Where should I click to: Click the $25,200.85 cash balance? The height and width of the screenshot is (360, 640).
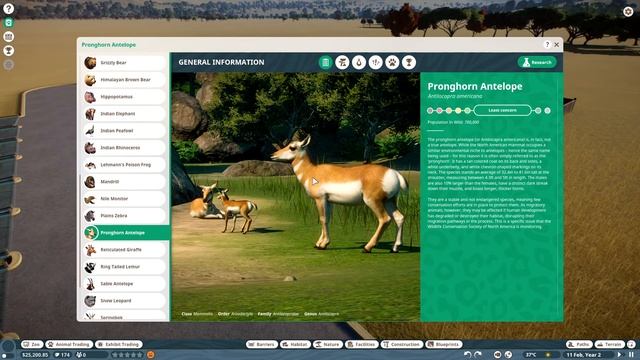point(35,355)
